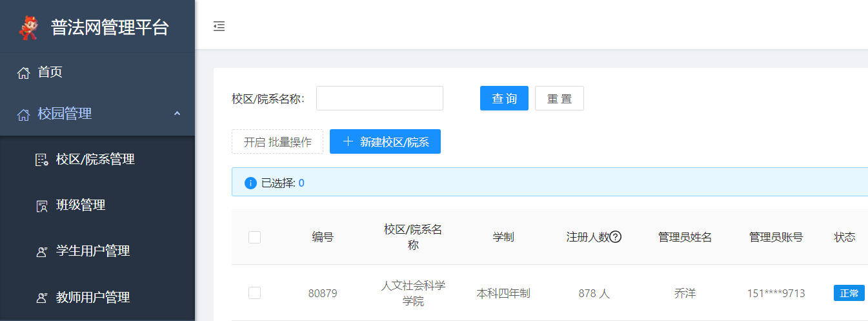The height and width of the screenshot is (321, 868).
Task: Open the 首页 menu item
Action: click(50, 72)
